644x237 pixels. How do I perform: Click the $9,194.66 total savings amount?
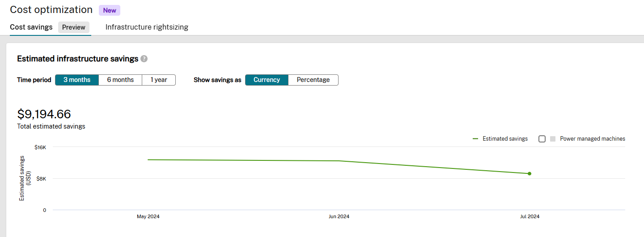(x=44, y=114)
